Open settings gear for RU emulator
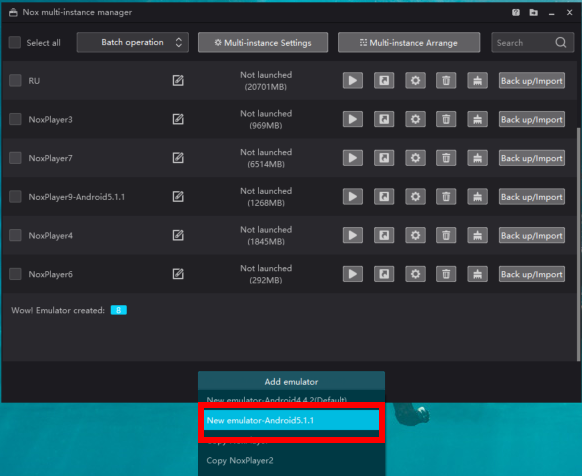The image size is (582, 476). point(415,81)
